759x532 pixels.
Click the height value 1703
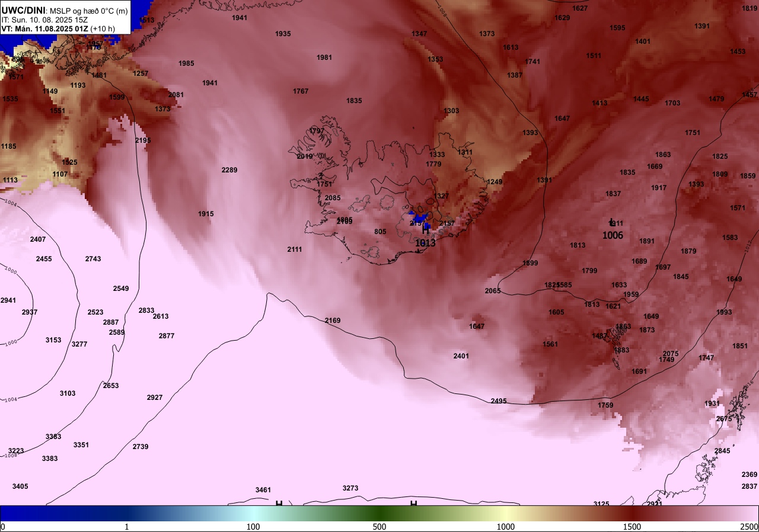point(672,103)
